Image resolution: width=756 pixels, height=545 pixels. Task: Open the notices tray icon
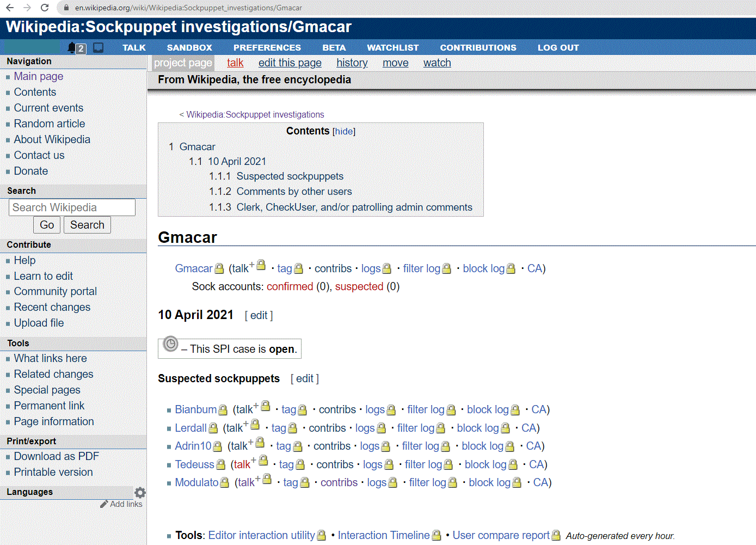coord(99,47)
